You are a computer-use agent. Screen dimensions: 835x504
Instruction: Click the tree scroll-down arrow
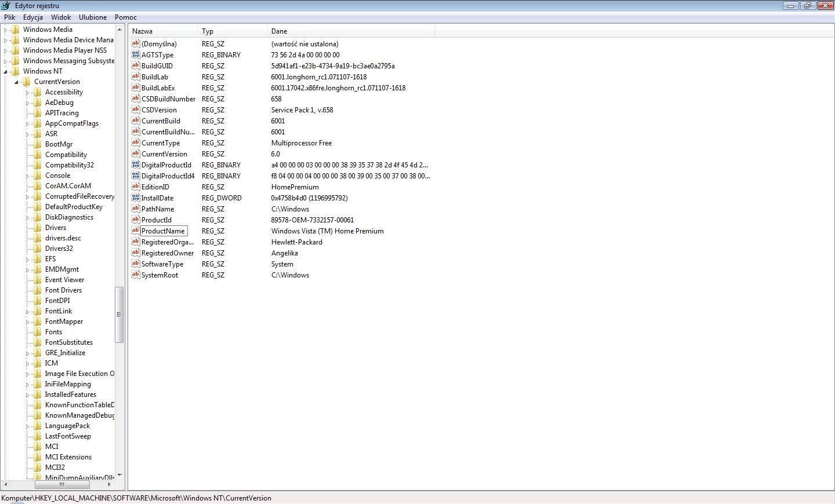(119, 475)
